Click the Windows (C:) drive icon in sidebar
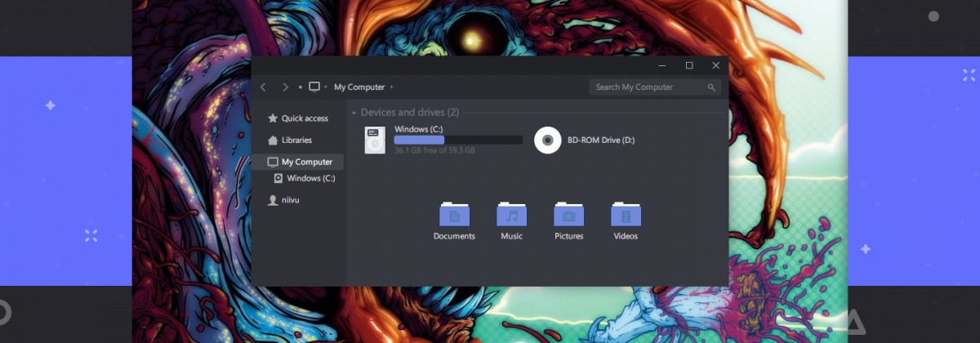The height and width of the screenshot is (343, 980). coord(278,178)
